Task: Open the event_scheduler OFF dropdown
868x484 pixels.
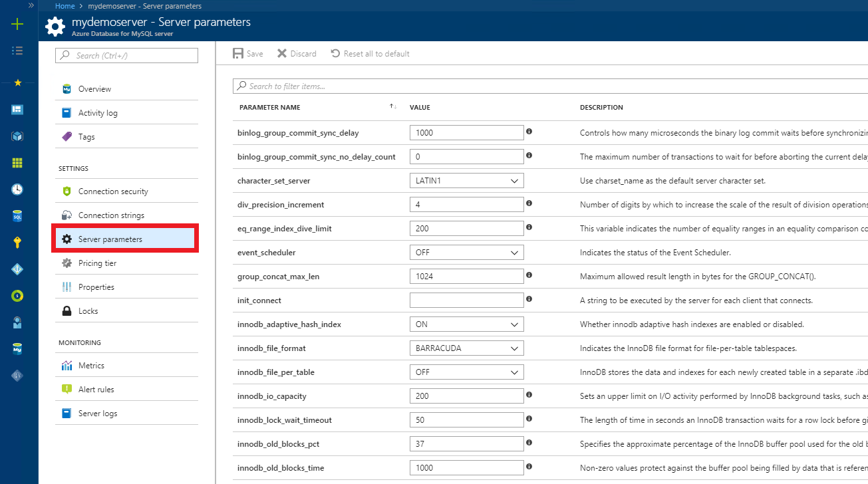Action: (466, 253)
